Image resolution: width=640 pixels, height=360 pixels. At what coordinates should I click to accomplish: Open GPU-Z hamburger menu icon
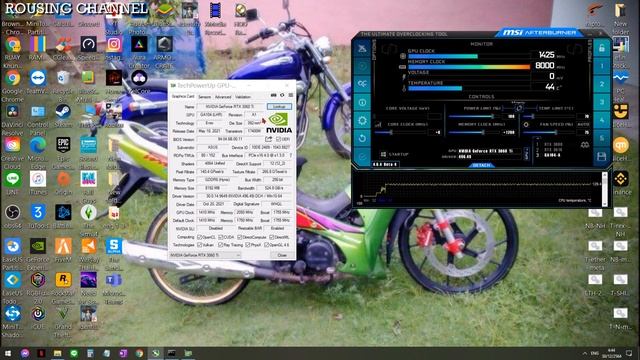tap(291, 95)
